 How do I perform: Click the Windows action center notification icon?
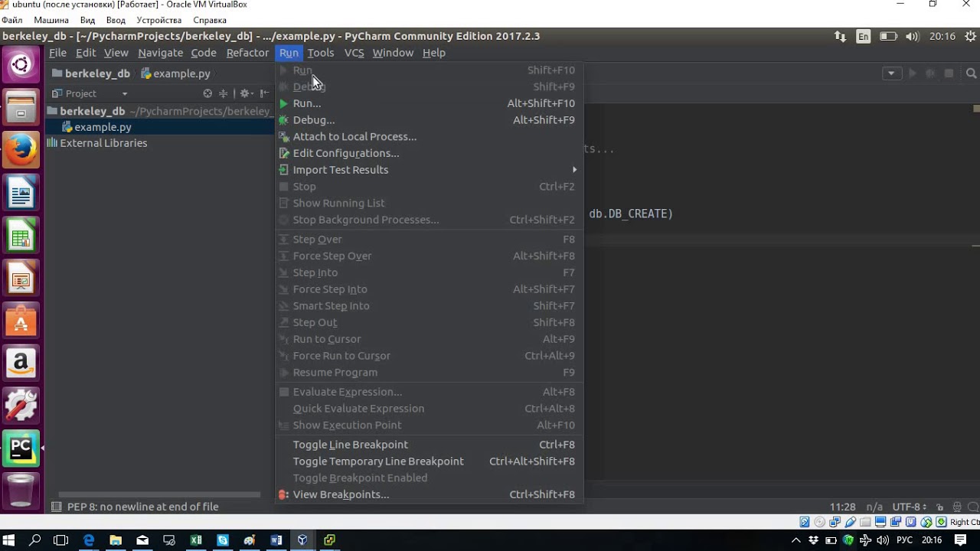(x=961, y=540)
